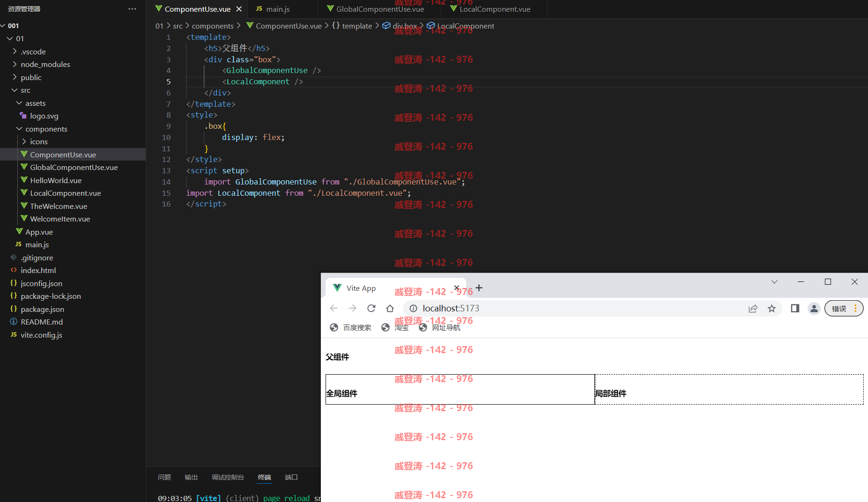Toggle browser side panel

click(795, 308)
